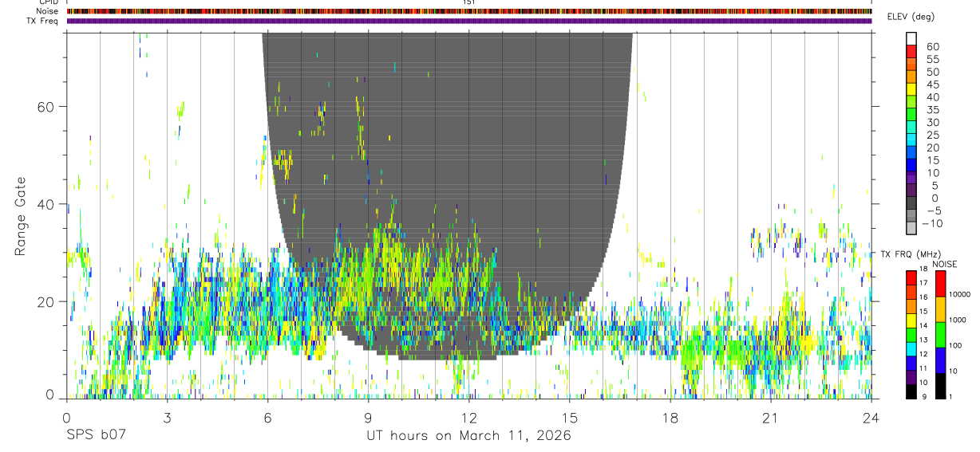Click the red swatch in NOISE legend
980x452 pixels.
940,284
